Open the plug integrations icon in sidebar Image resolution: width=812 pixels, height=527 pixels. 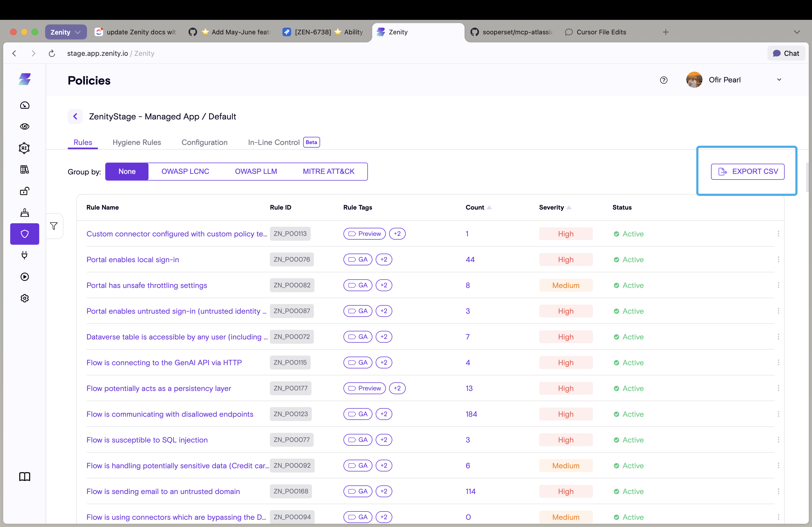[24, 255]
